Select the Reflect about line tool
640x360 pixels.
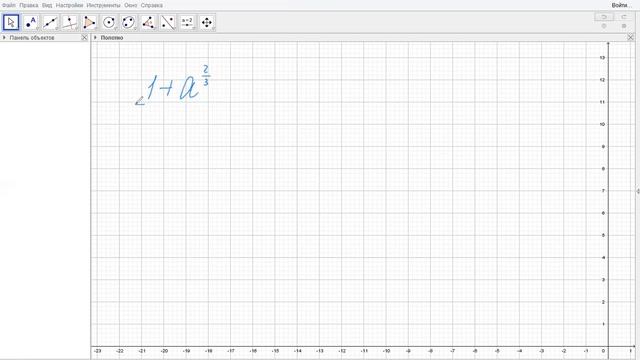tap(168, 22)
